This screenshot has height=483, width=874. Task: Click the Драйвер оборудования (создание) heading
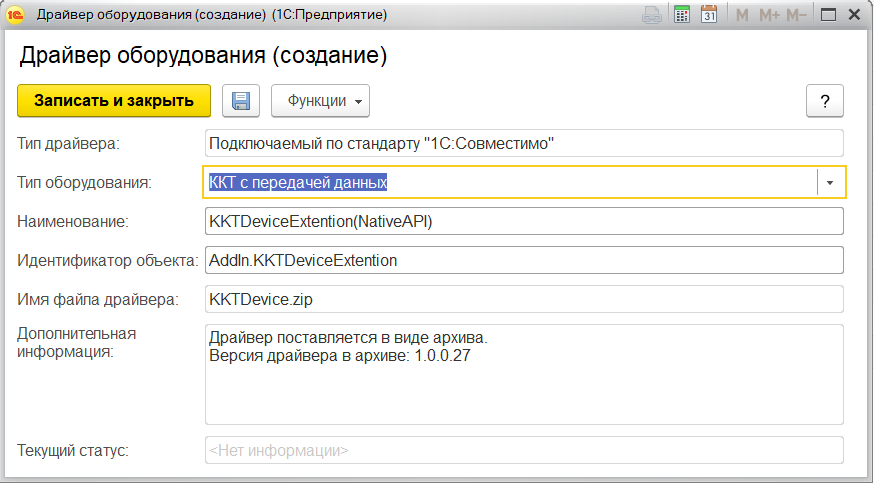pyautogui.click(x=203, y=56)
